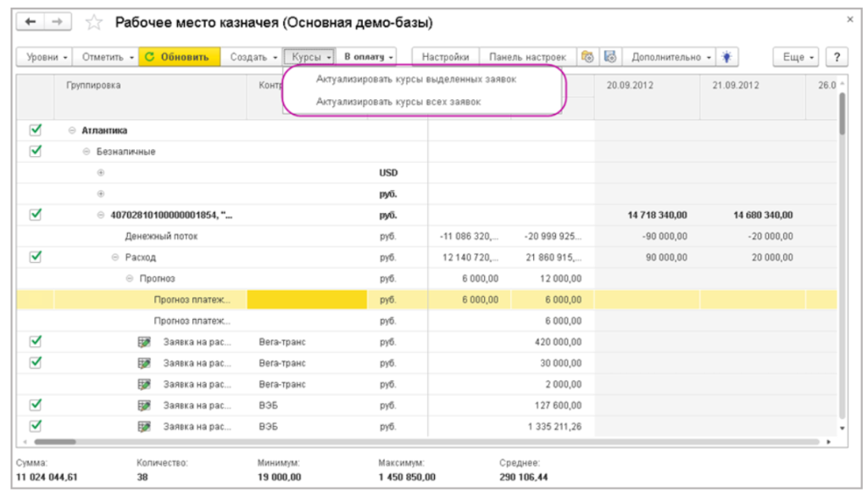Click the vertical scrollbar thumb of the table
Viewport: 868px width, 497px height.
coord(842,114)
